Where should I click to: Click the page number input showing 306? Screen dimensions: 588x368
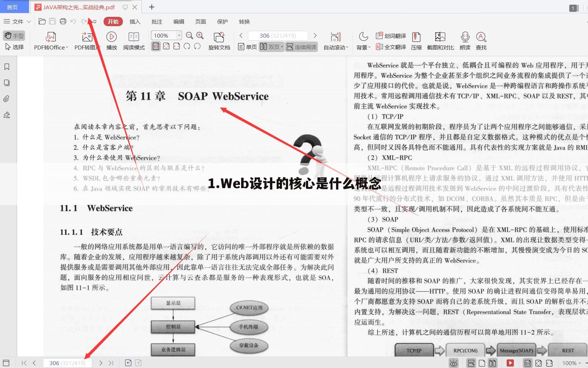(278, 35)
